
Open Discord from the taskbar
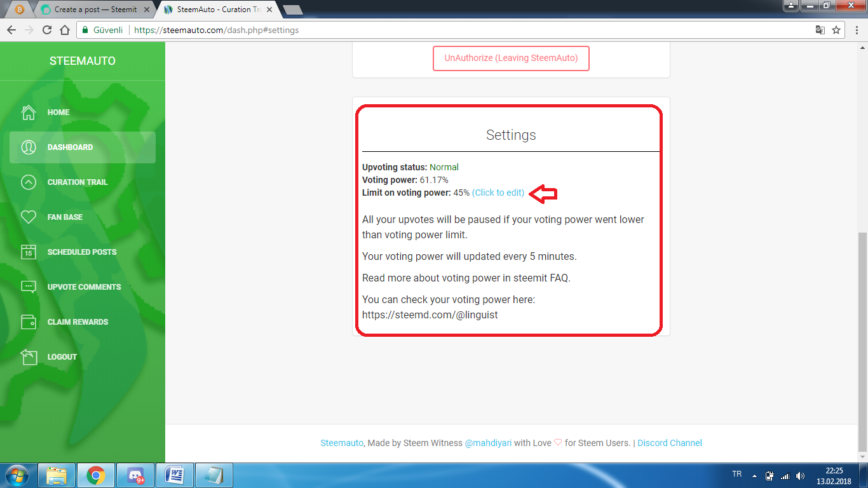point(135,475)
